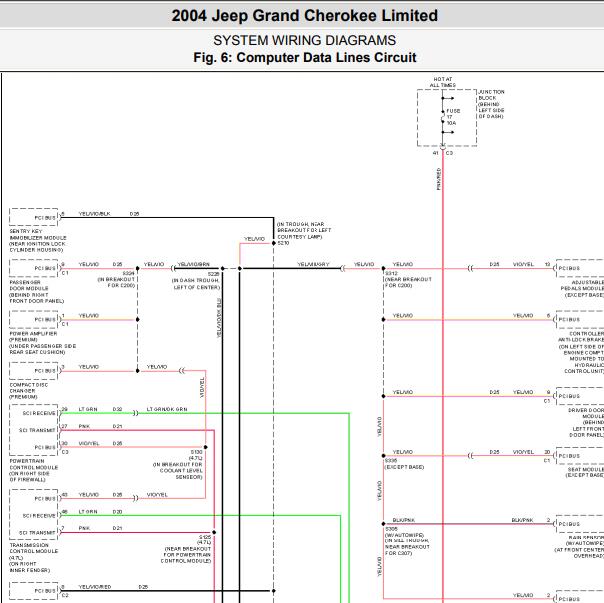Click the 'NEAR BREAKOUT FOR LEFT COURTESY LAMP' note
Screen dimensions: 604x603
[x=304, y=230]
